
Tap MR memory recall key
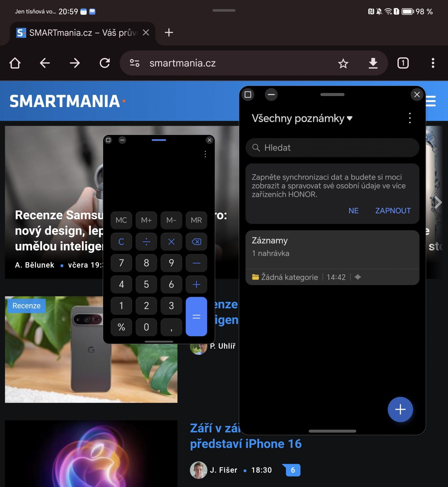pos(196,220)
